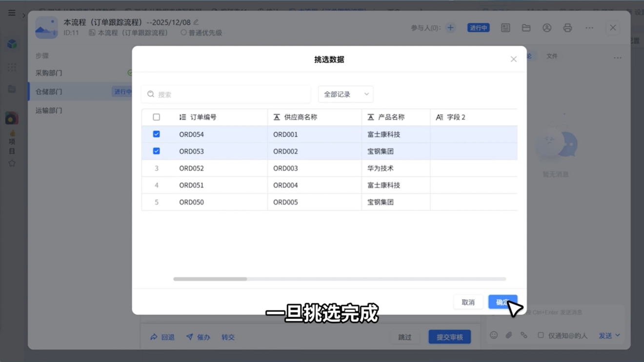
Task: Click the user profile icon in header
Action: (547, 28)
